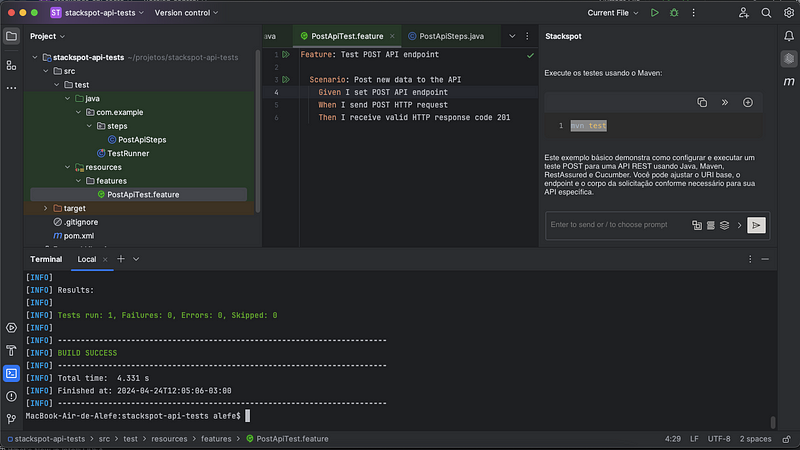This screenshot has width=800, height=450.
Task: Open the Problems tool window icon
Action: tap(11, 396)
